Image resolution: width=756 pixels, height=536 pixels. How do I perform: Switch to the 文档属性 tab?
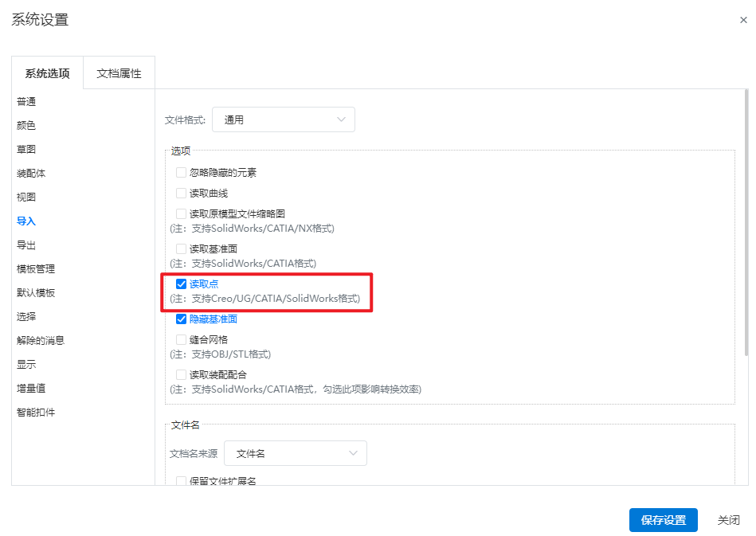(x=119, y=73)
